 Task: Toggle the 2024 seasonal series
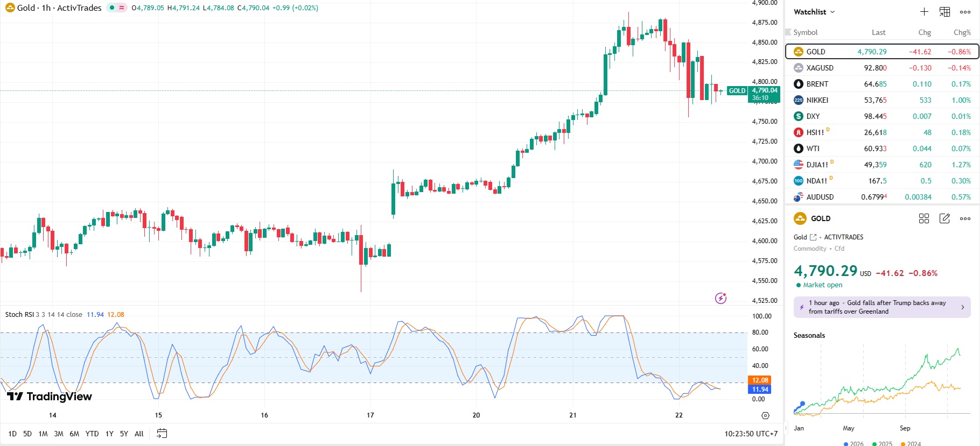point(911,444)
